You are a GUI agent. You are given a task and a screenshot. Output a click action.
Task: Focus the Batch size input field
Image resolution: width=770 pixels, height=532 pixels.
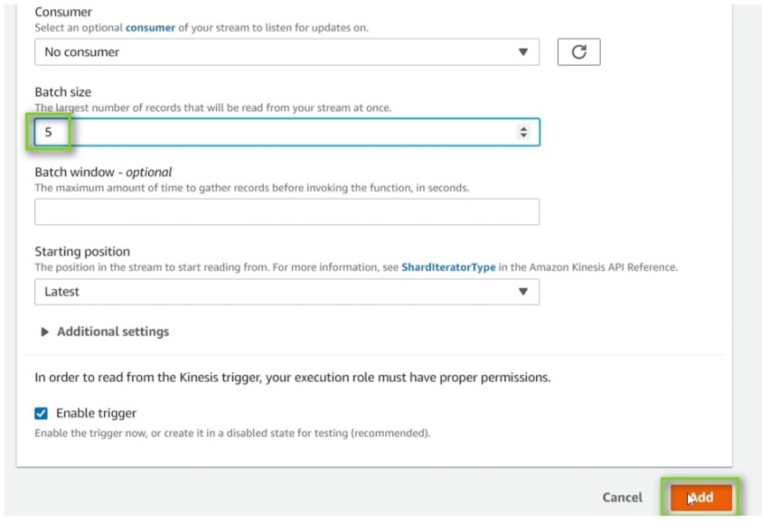click(x=286, y=132)
